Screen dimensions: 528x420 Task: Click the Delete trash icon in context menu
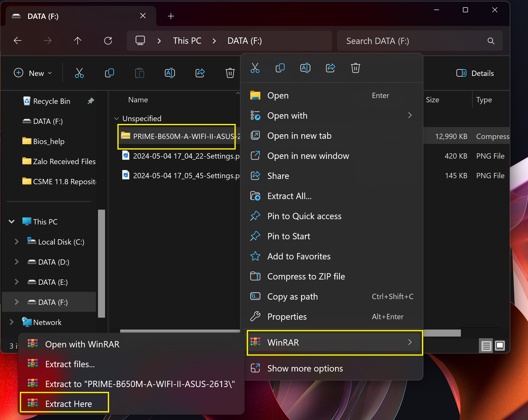[355, 68]
